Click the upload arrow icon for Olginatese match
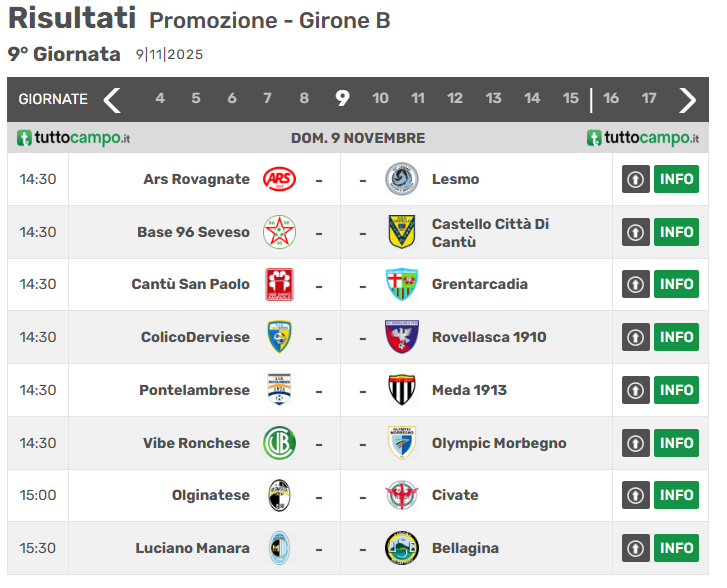The height and width of the screenshot is (588, 727). click(x=636, y=495)
